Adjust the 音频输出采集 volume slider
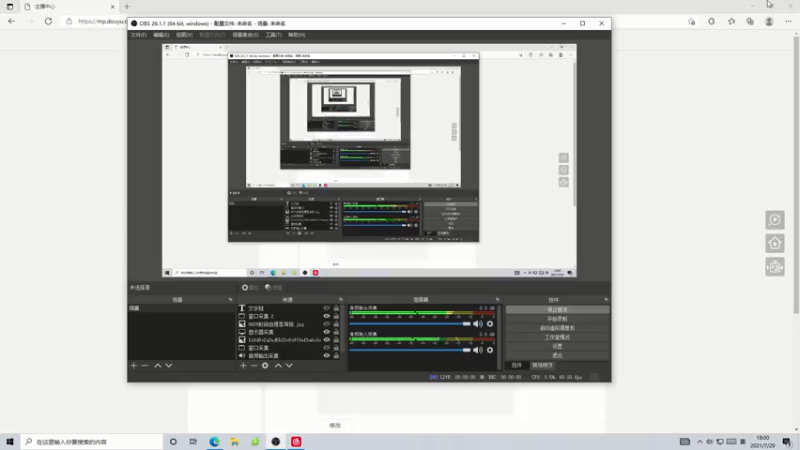This screenshot has height=450, width=800. tap(410, 324)
